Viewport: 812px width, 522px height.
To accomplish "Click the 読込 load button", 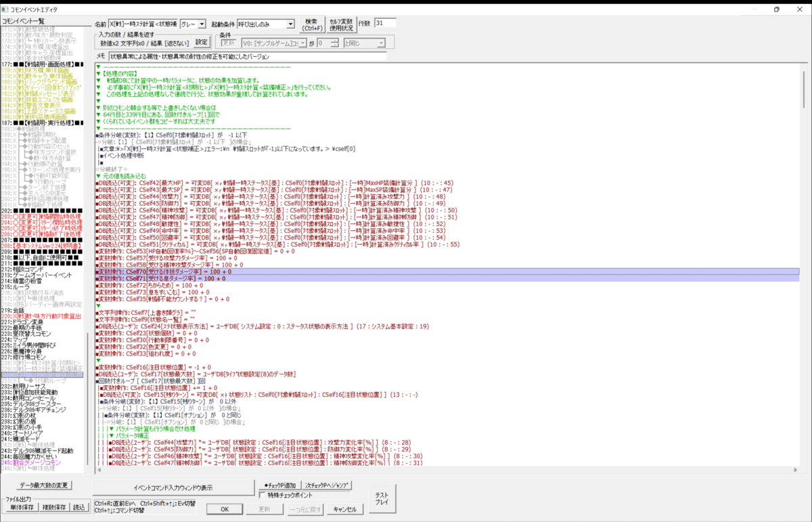I will tap(79, 507).
